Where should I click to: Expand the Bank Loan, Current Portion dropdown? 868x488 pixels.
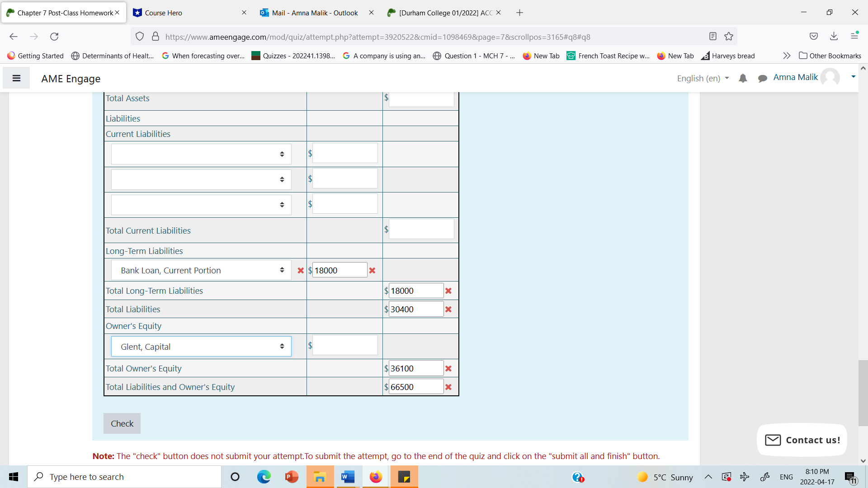click(x=201, y=270)
